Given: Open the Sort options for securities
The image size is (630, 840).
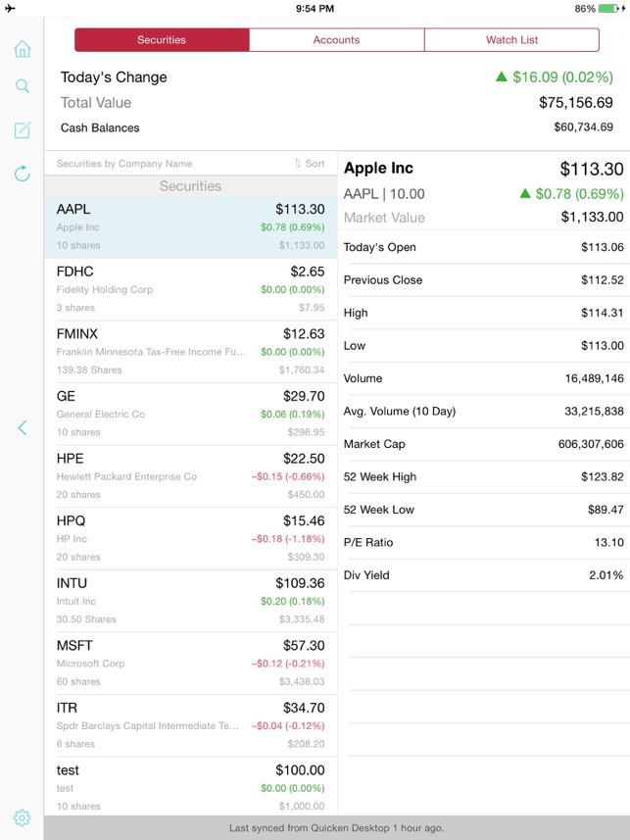Looking at the screenshot, I should (310, 164).
